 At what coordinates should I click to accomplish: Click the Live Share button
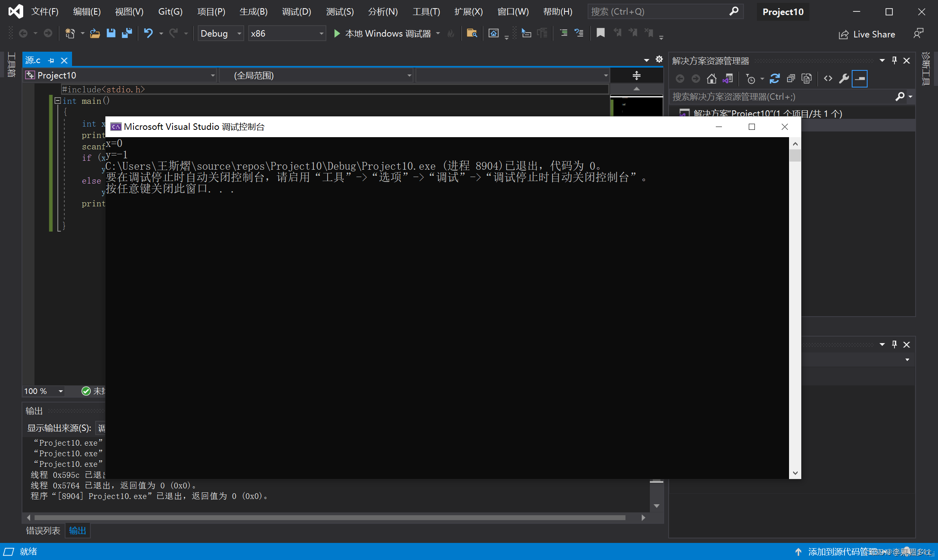pos(867,34)
